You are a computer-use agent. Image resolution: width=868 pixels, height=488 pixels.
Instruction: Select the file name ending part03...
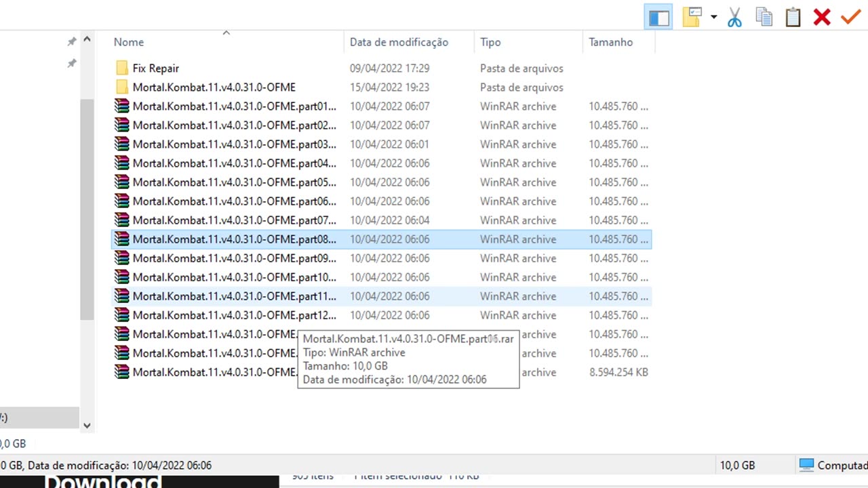pyautogui.click(x=235, y=144)
